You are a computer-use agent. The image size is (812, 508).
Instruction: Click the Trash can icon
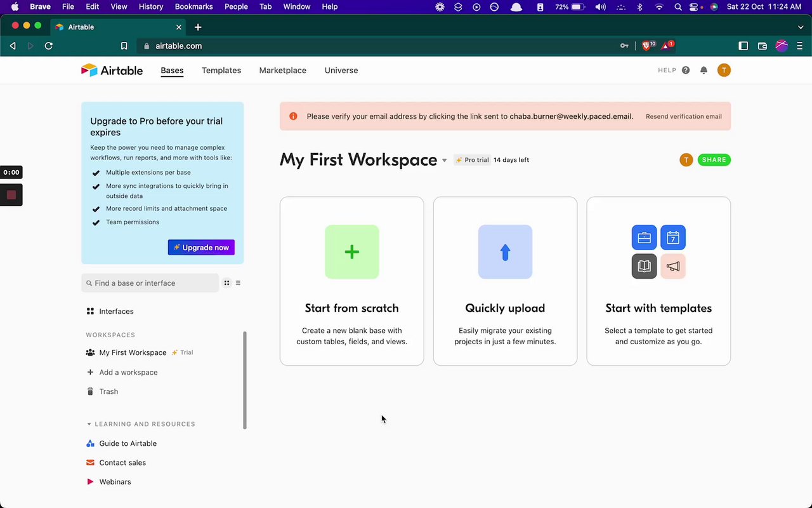[90, 391]
